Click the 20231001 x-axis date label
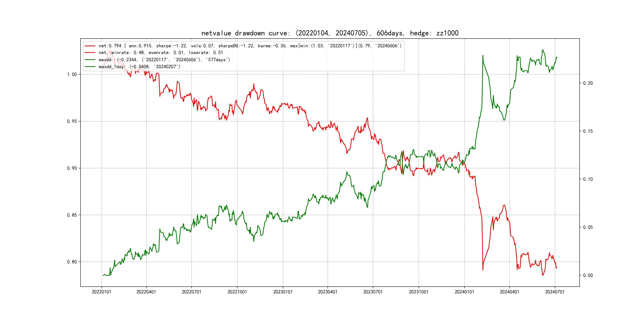 point(418,292)
